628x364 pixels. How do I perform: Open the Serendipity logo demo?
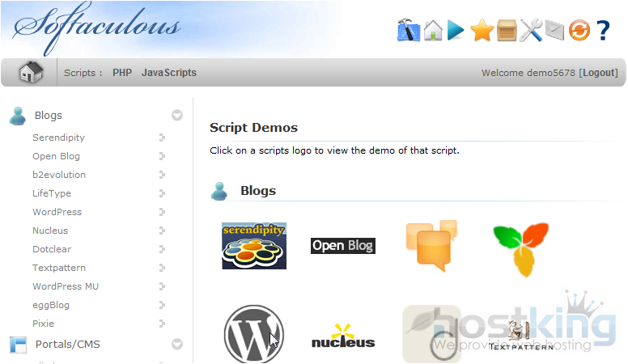(x=254, y=246)
